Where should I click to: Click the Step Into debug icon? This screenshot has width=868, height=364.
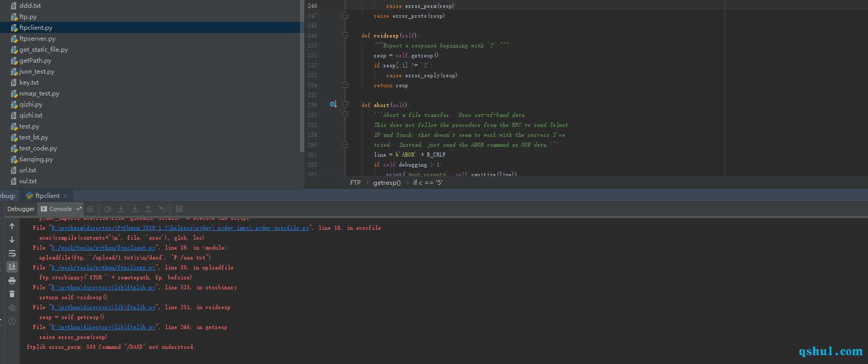click(121, 209)
